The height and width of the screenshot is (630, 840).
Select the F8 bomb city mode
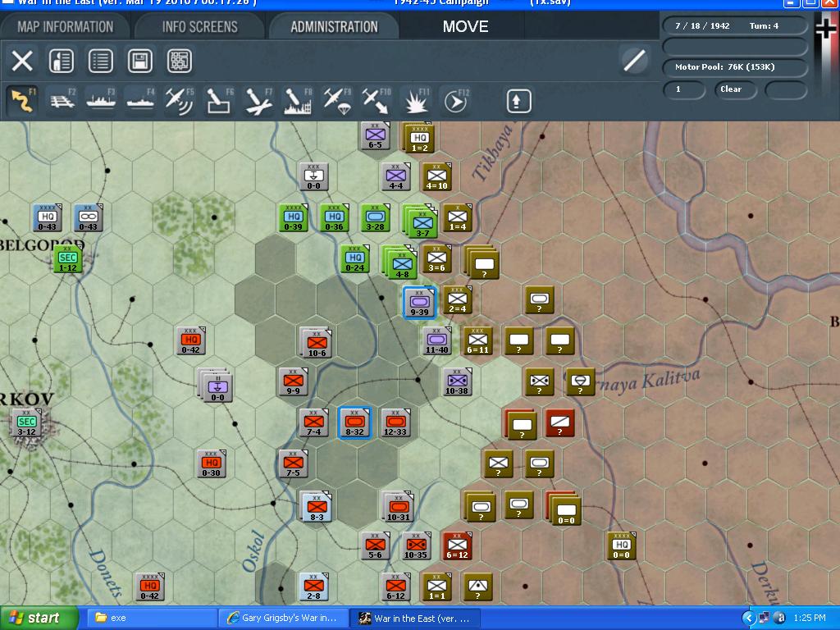(298, 101)
